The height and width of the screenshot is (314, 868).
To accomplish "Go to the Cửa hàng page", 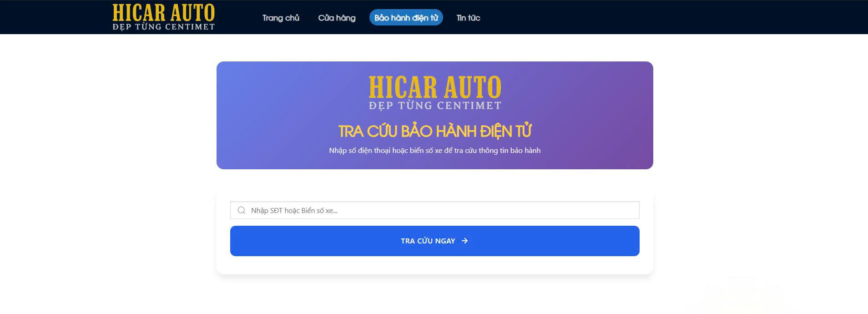I will click(x=337, y=18).
